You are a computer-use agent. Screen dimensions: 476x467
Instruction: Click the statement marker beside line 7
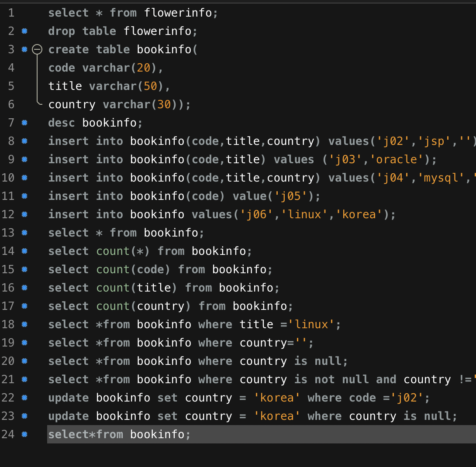tap(24, 123)
